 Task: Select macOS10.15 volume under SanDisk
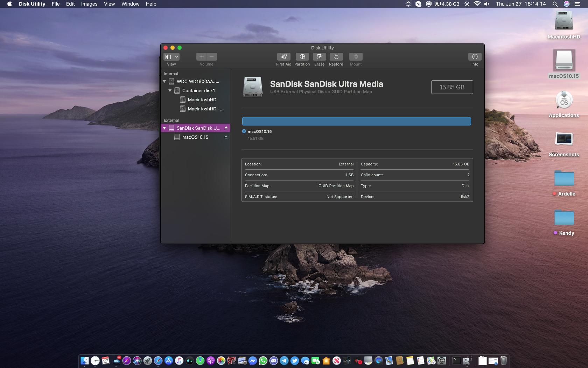[x=195, y=137]
